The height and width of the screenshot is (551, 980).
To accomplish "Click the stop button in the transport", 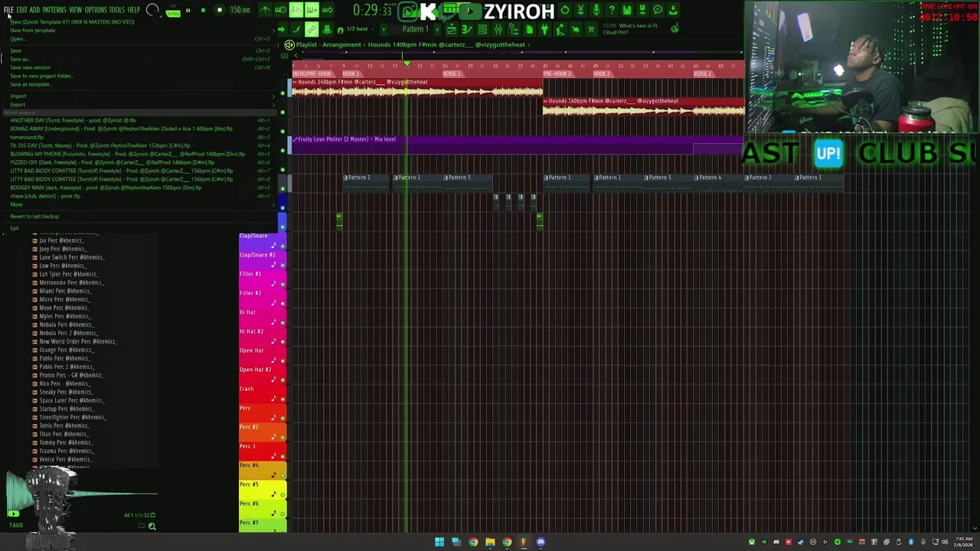I will 203,10.
